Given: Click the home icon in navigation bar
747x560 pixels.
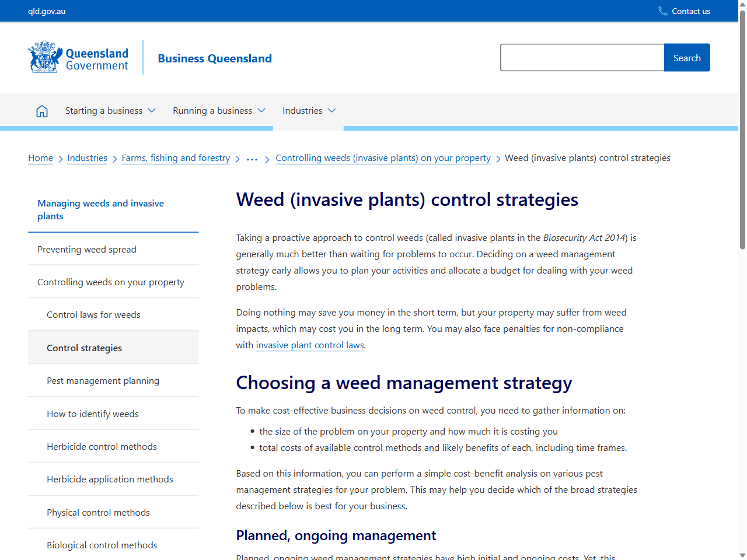Looking at the screenshot, I should coord(42,111).
